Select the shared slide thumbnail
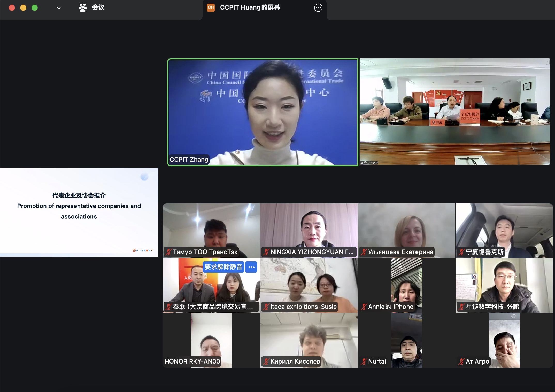Viewport: 555px width, 392px height. [x=79, y=212]
